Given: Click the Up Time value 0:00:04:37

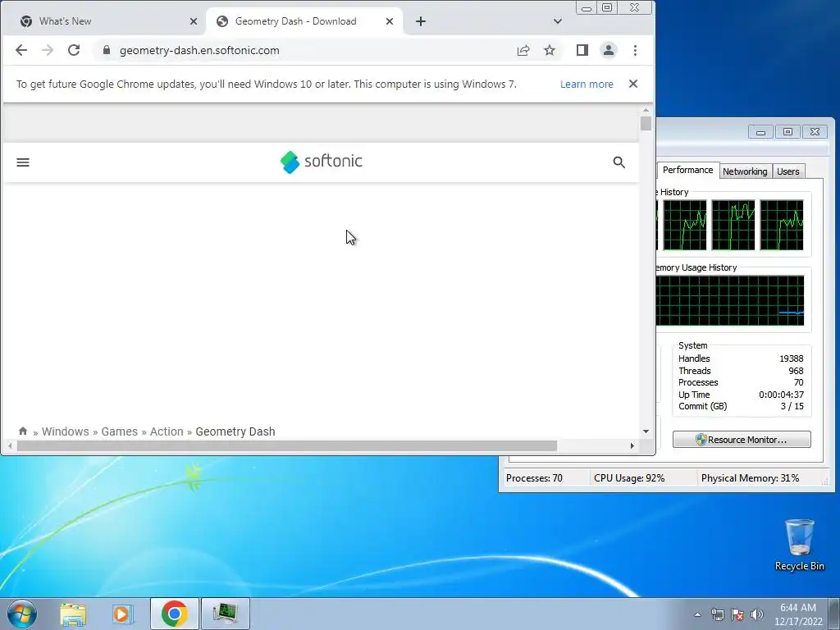Looking at the screenshot, I should [781, 395].
